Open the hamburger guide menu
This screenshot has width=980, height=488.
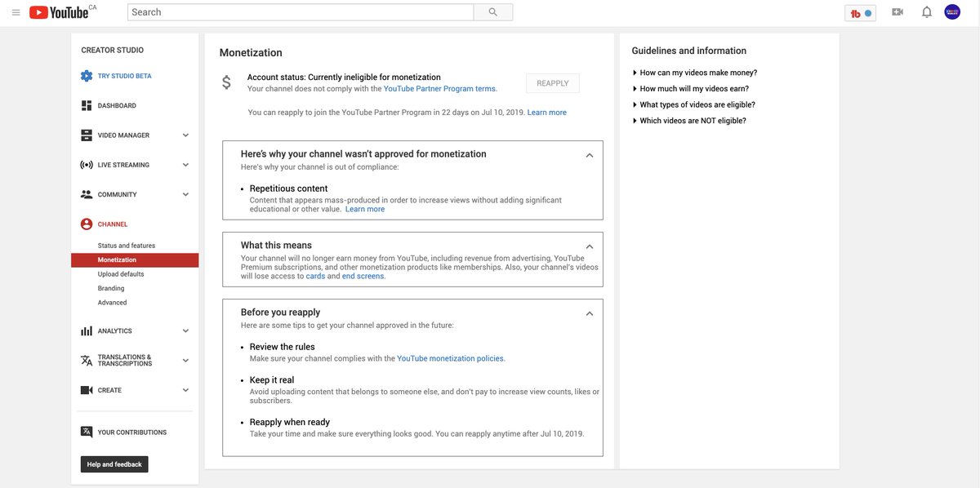[16, 12]
